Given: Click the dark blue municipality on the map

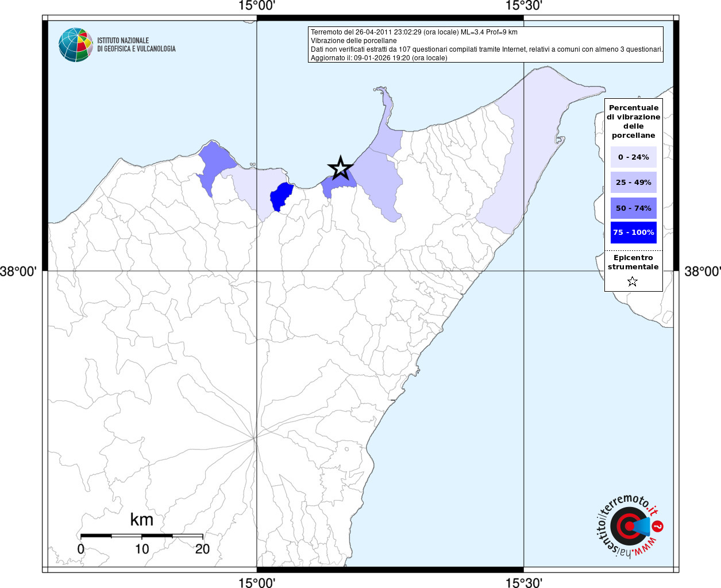Looking at the screenshot, I should pyautogui.click(x=280, y=196).
